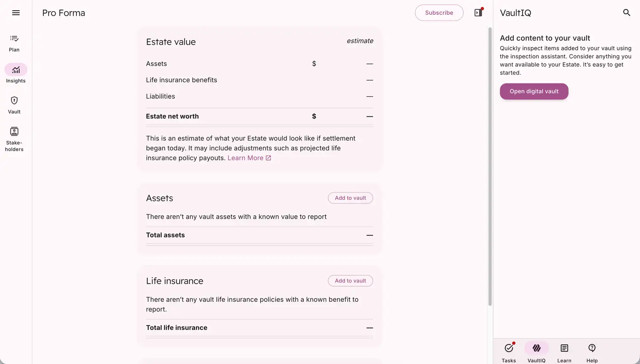640x364 pixels.
Task: Add to vault in Life insurance card
Action: pos(350,281)
